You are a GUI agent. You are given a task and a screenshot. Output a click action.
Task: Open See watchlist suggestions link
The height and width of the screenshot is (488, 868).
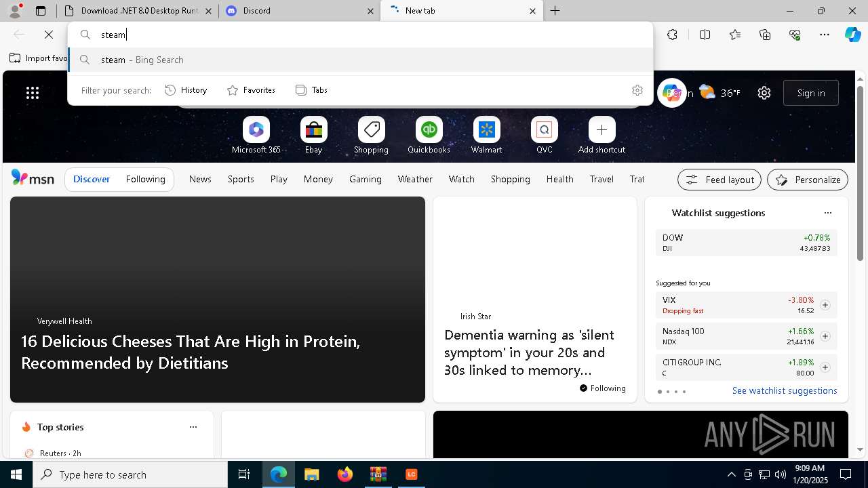(x=785, y=390)
